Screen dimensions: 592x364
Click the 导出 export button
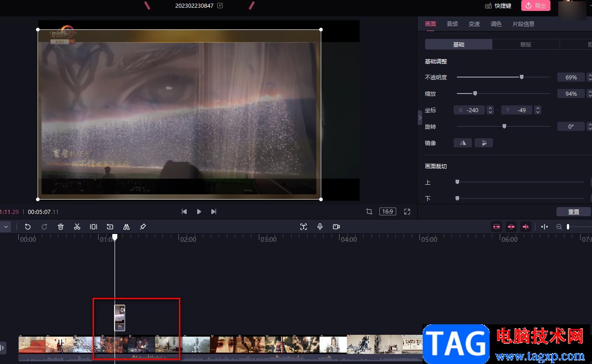click(x=536, y=5)
